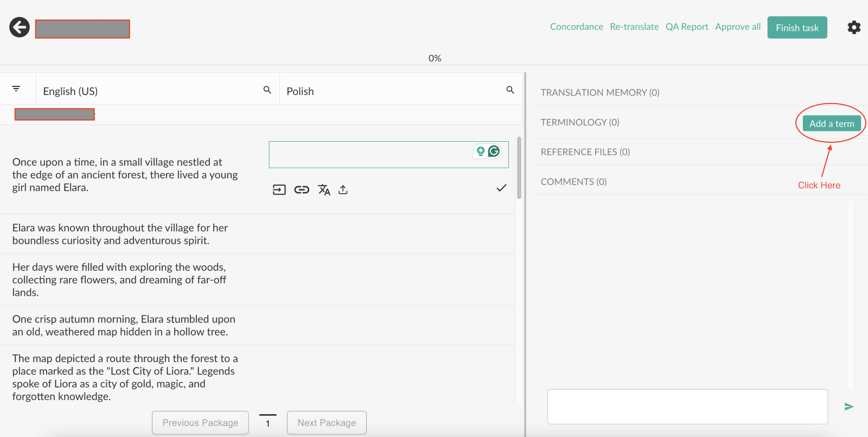Screen dimensions: 868x437
Task: Send the comment with arrow icon
Action: point(849,407)
